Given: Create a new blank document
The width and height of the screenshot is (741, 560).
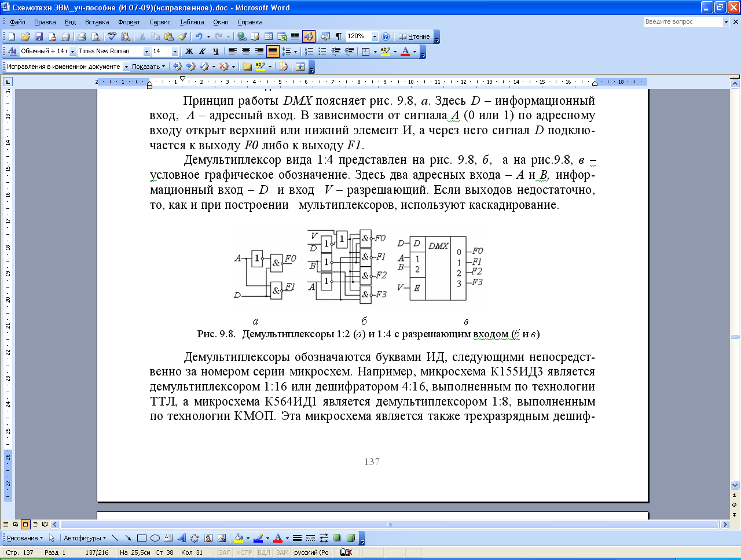Looking at the screenshot, I should point(12,36).
